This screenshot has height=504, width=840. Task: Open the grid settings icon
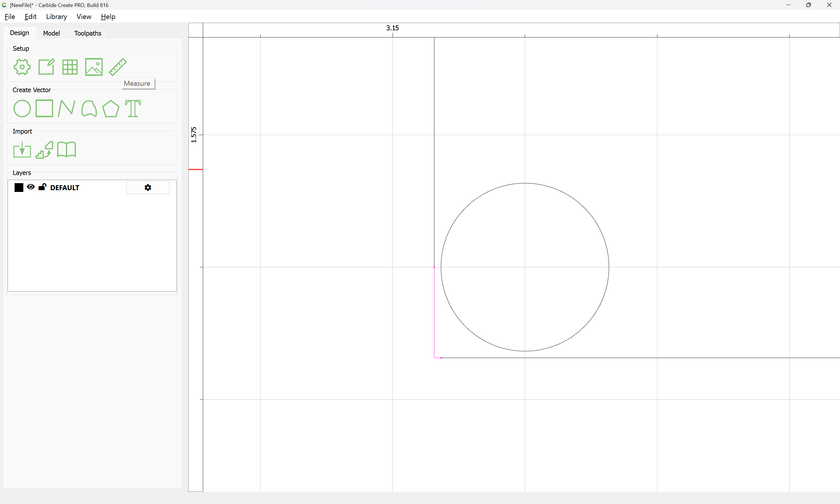tap(70, 67)
